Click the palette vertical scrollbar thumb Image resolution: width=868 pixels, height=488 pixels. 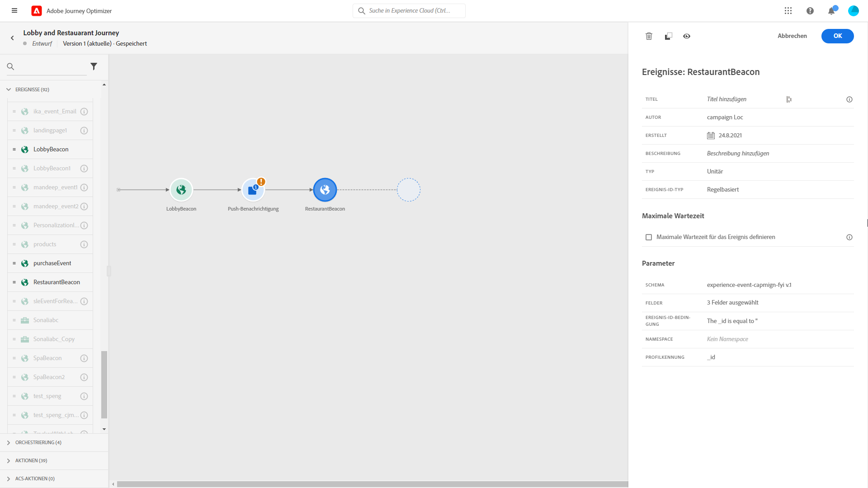[x=104, y=384]
